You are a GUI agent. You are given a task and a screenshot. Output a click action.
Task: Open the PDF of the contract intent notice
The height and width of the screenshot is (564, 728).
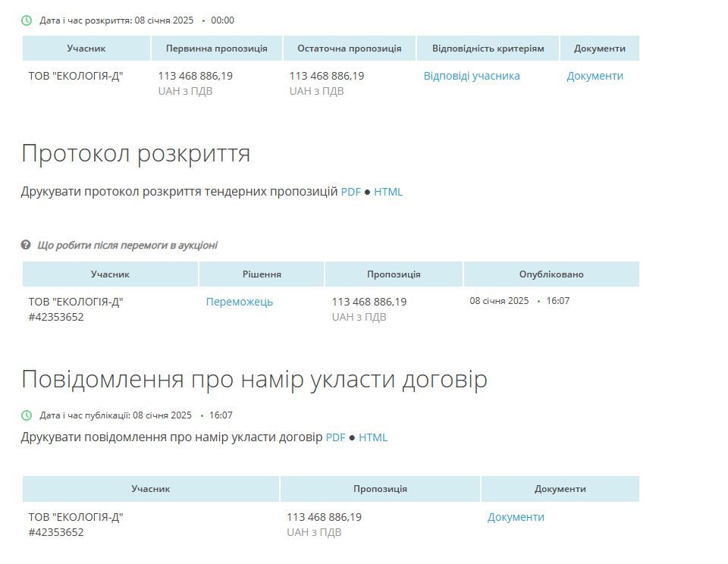click(335, 437)
